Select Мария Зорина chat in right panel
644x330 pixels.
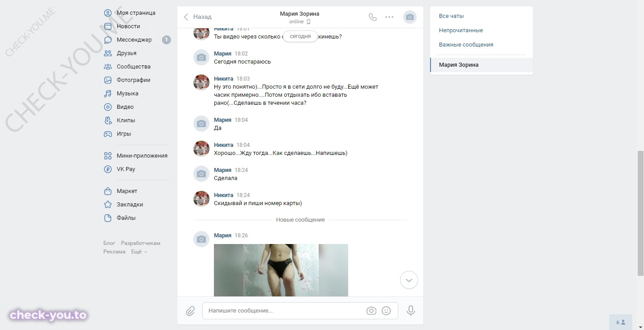coord(482,65)
